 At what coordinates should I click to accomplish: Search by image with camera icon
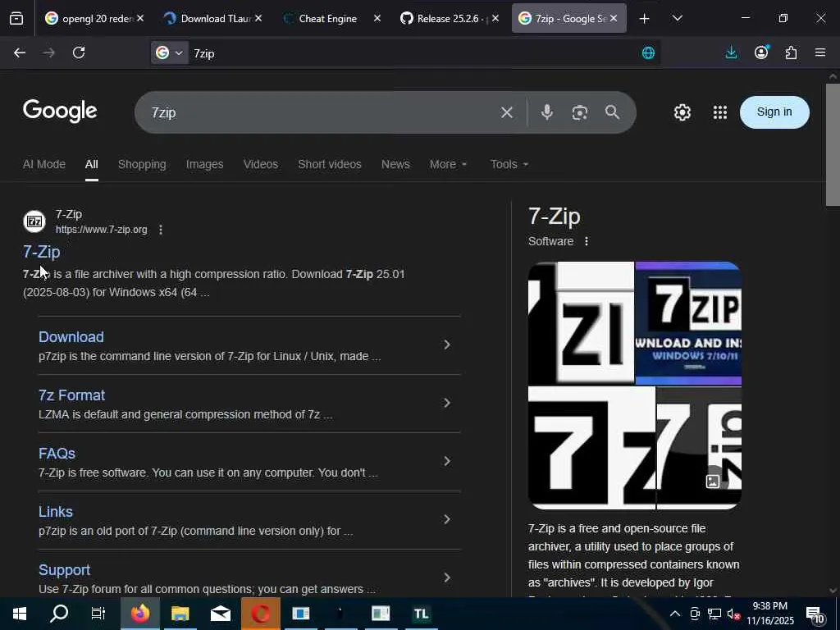click(x=580, y=112)
